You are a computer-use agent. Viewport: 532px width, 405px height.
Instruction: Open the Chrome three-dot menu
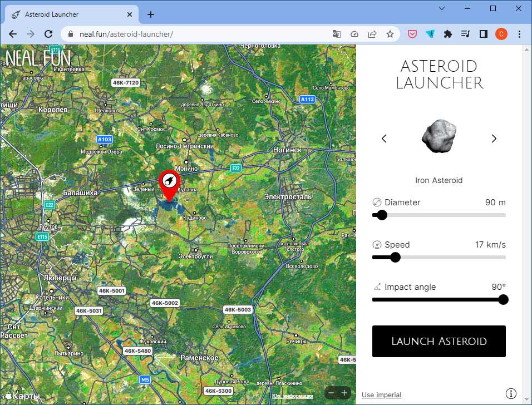[x=519, y=34]
